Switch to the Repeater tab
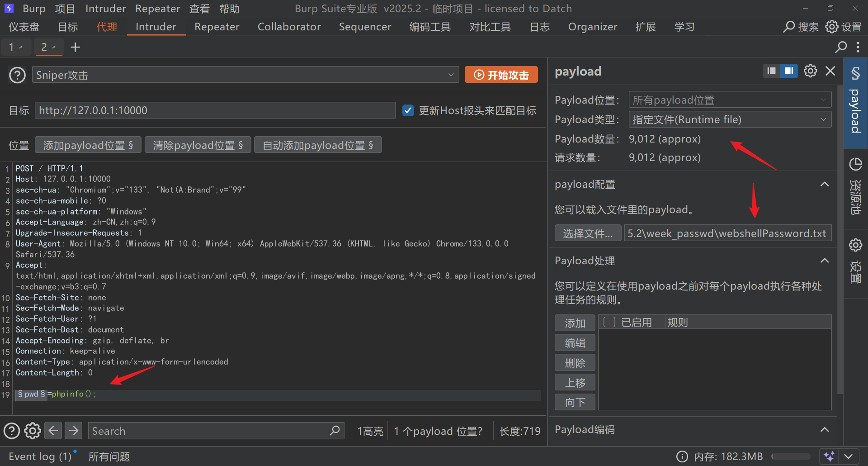 217,27
